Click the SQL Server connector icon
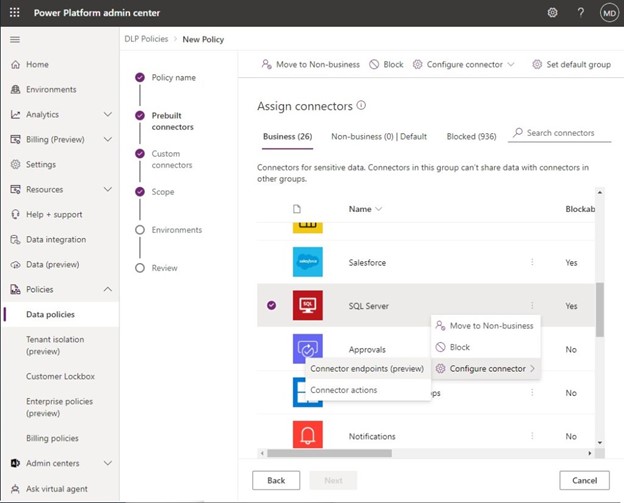624x503 pixels. [x=308, y=306]
